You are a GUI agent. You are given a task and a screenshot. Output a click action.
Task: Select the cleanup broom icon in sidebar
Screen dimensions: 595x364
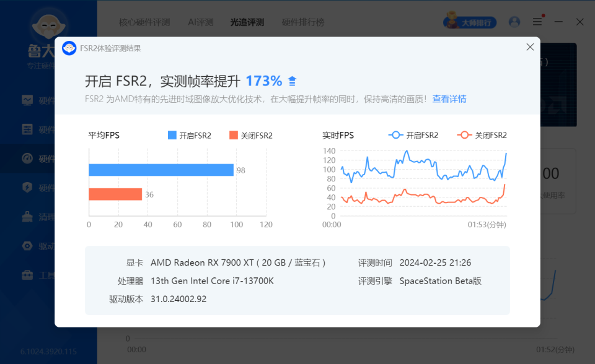click(x=27, y=217)
